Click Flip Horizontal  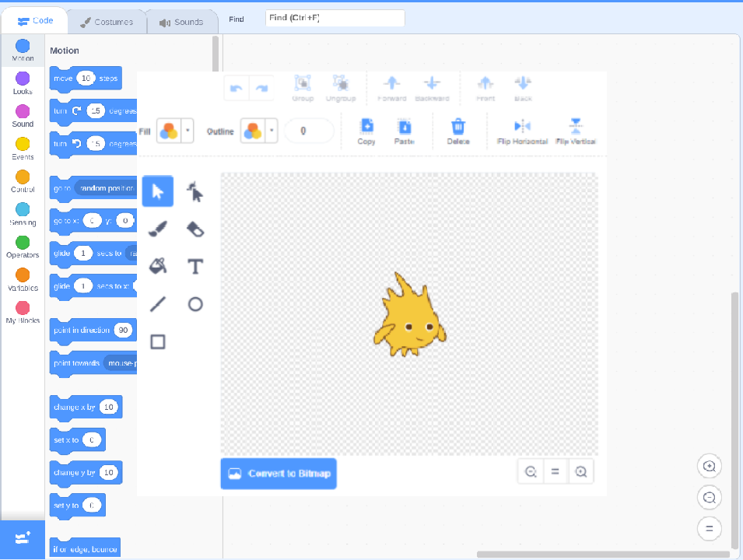pos(522,131)
